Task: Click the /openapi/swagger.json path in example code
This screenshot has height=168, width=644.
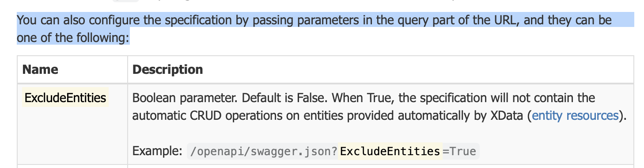Action: coord(263,152)
